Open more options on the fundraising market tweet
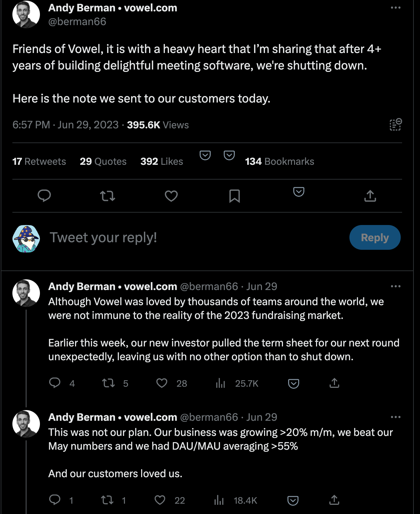Screen dimensions: 420x514 396,286
